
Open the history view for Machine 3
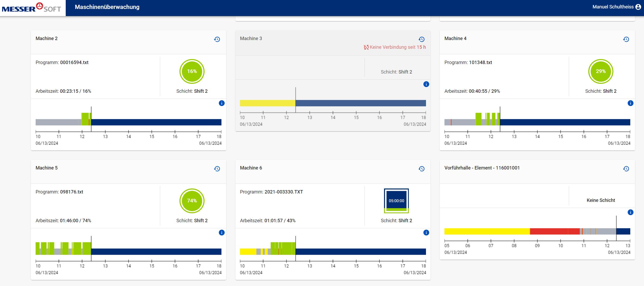pos(422,39)
